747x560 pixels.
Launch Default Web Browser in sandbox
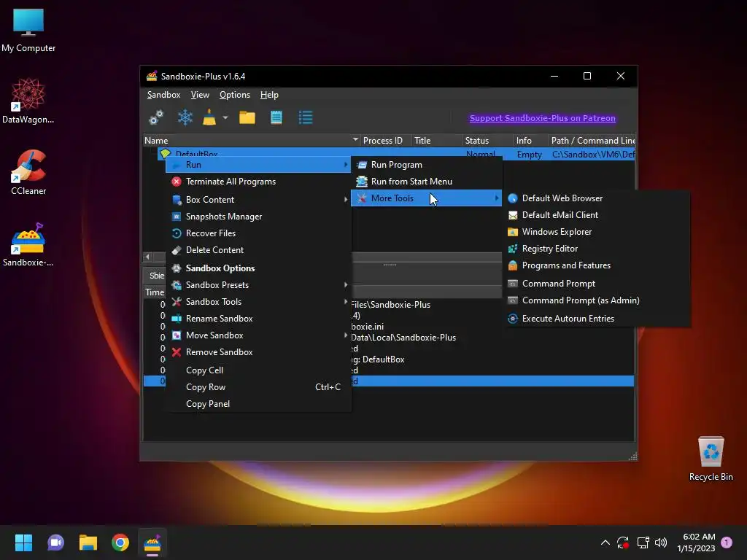click(x=597, y=198)
